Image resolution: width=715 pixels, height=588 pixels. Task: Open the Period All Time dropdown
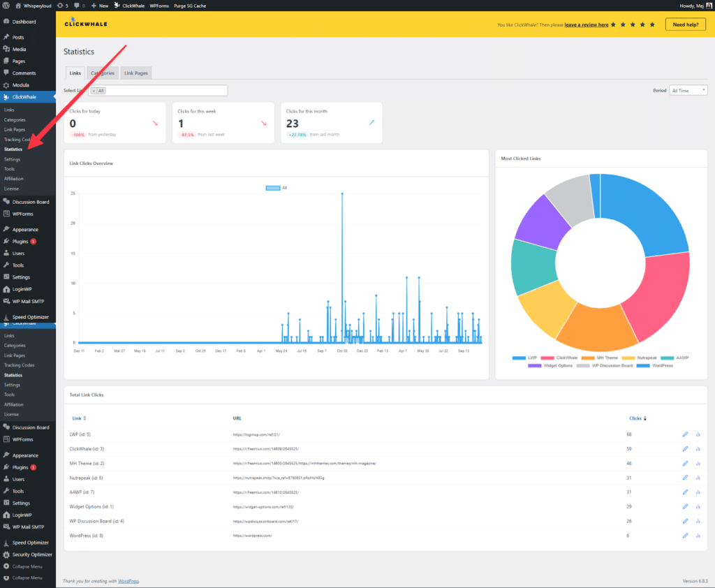(688, 90)
